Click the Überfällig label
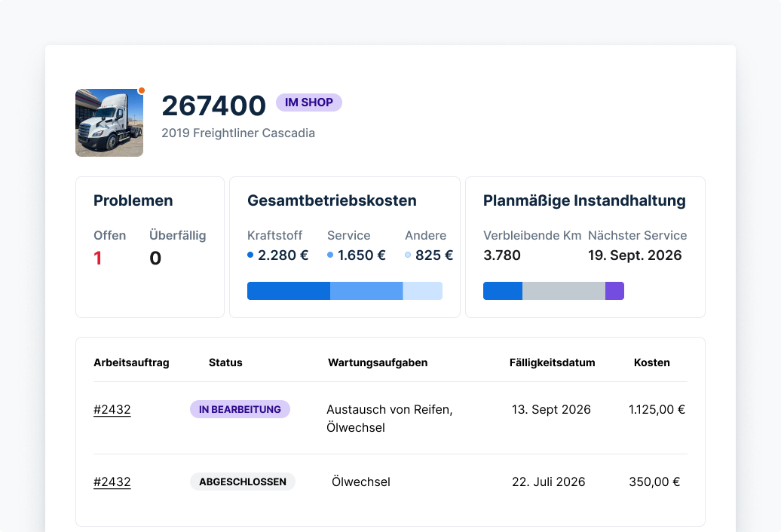 pos(177,235)
